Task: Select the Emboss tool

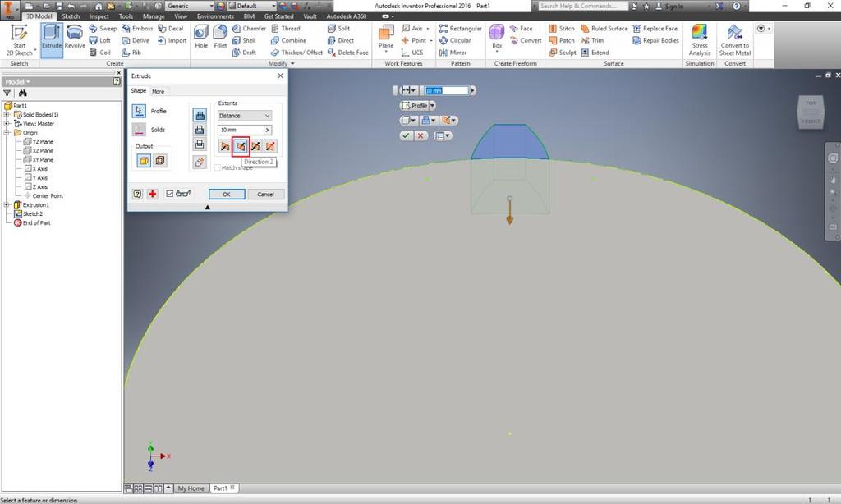Action: tap(137, 29)
